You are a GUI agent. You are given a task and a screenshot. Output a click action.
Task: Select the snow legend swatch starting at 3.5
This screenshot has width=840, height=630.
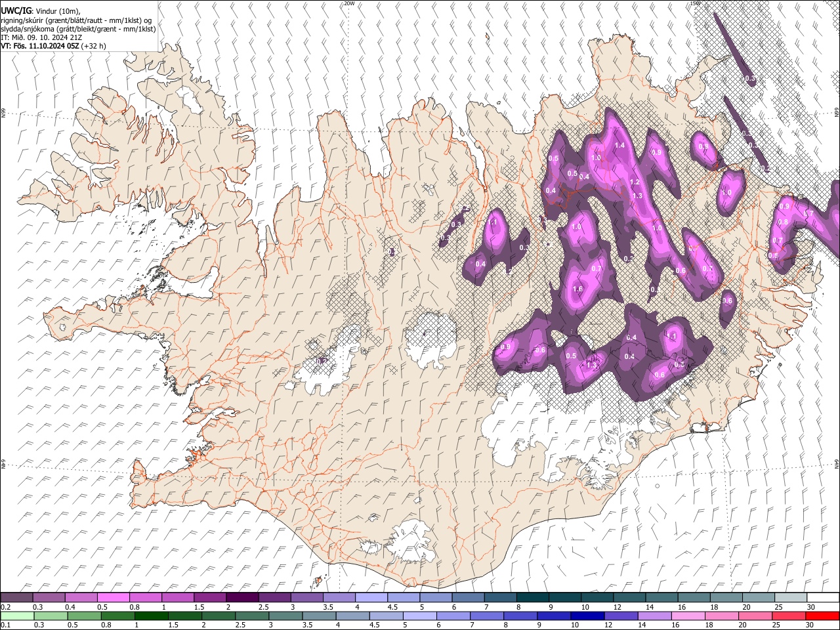[339, 598]
